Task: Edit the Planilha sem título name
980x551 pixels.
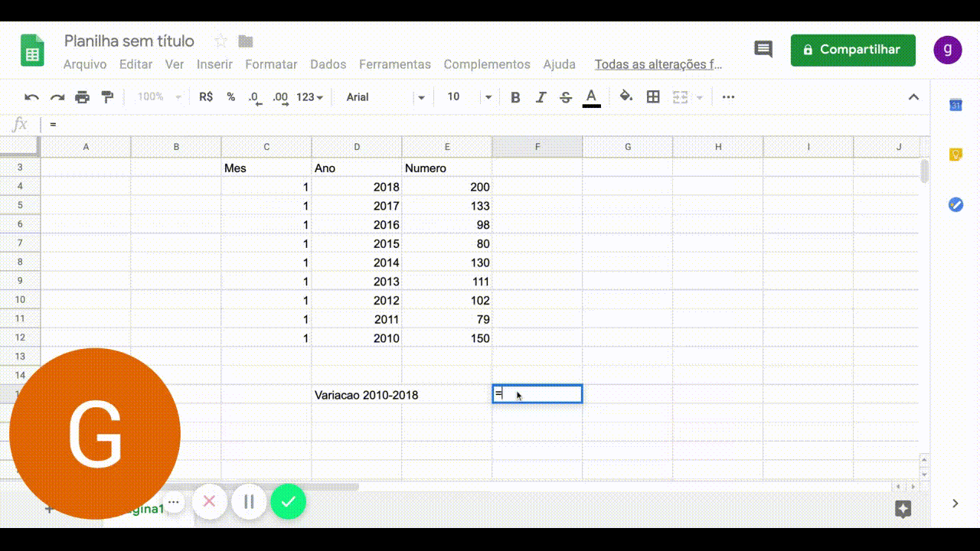Action: [129, 41]
